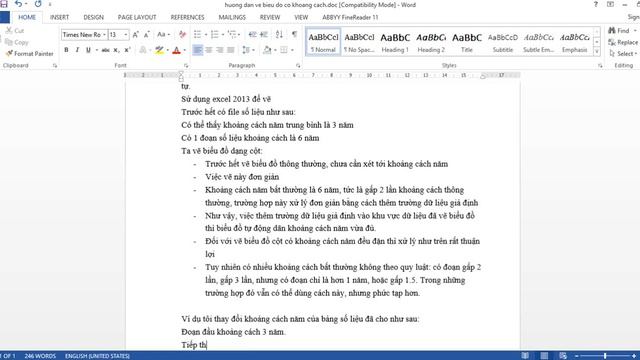Open the Clipboard pane launcher
The height and width of the screenshot is (360, 640).
55,65
